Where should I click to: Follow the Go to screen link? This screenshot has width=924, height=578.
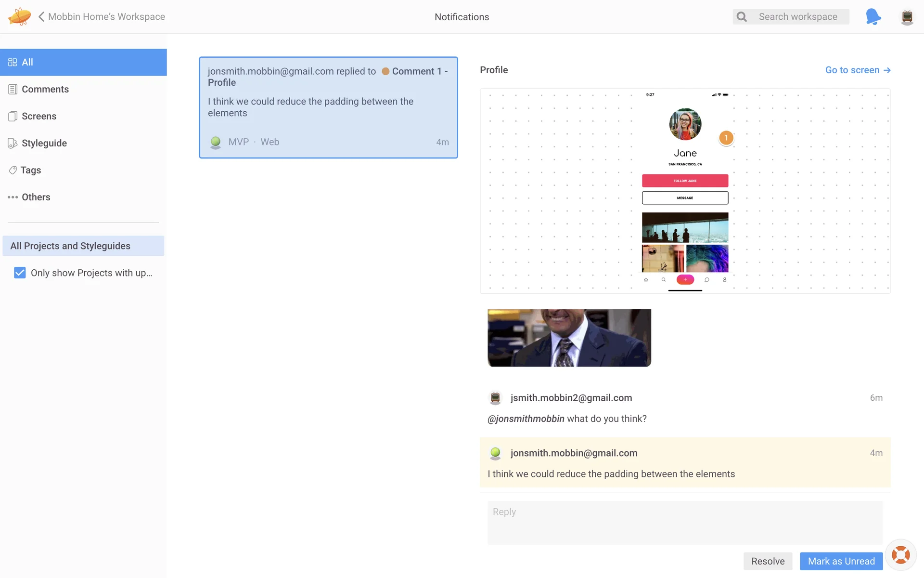pos(857,70)
